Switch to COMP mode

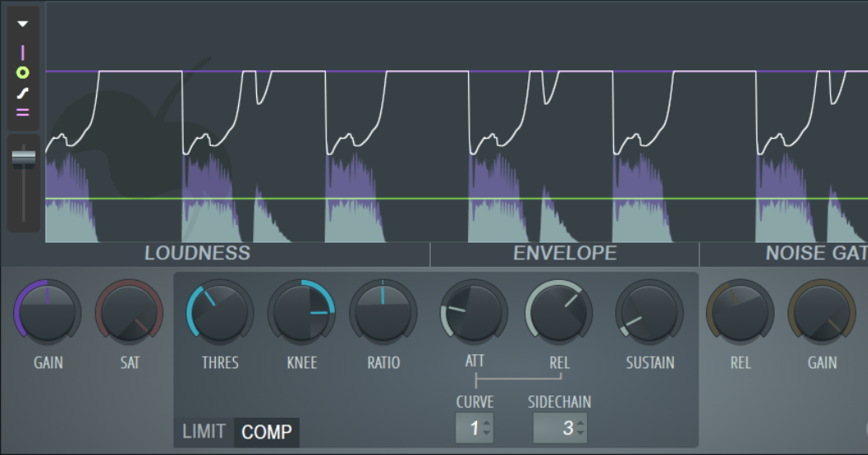click(x=266, y=433)
